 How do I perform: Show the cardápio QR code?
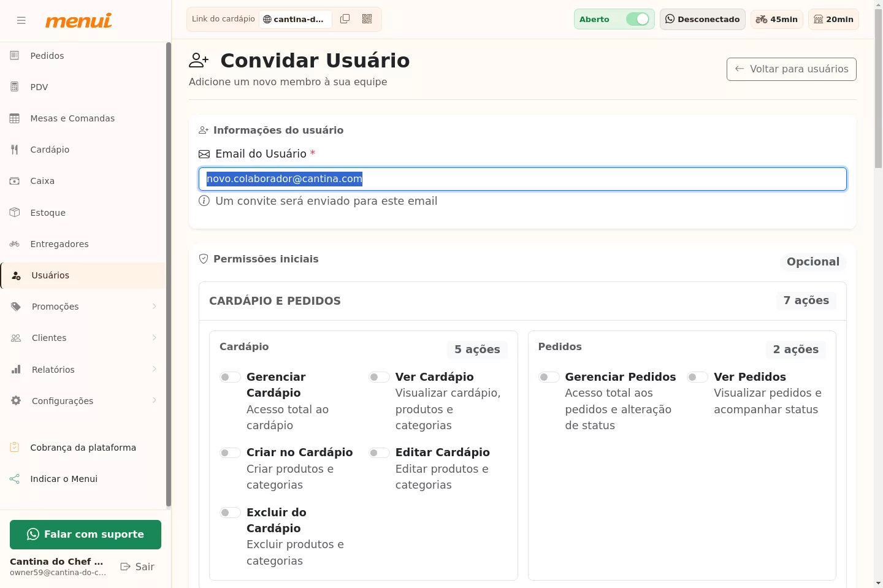367,19
